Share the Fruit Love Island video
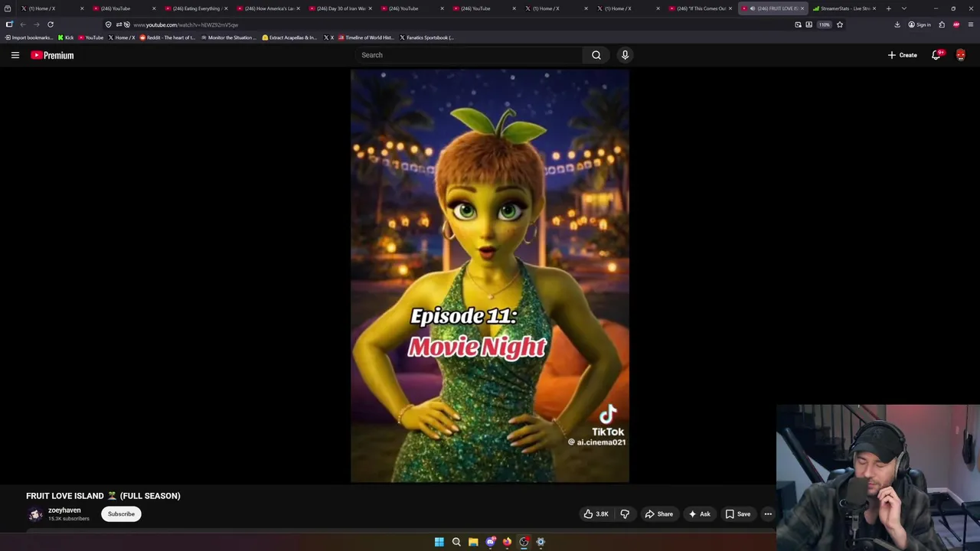Screen dimensions: 980x551 pos(658,514)
